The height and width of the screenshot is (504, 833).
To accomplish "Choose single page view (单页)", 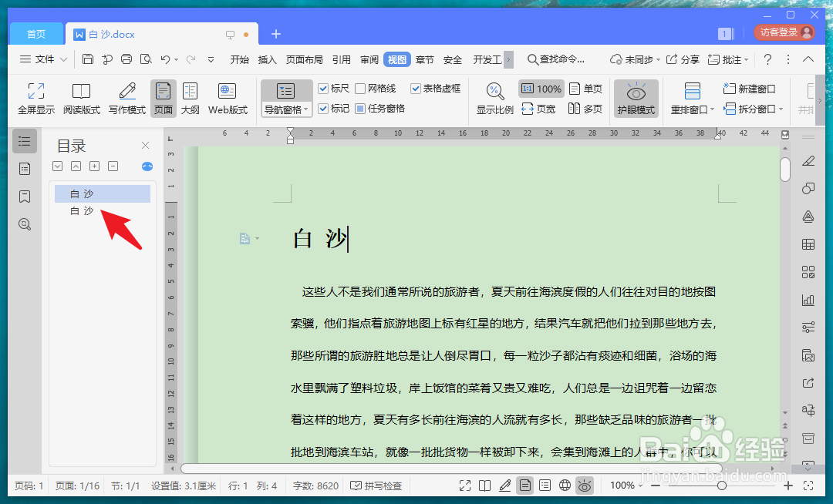I will click(585, 89).
